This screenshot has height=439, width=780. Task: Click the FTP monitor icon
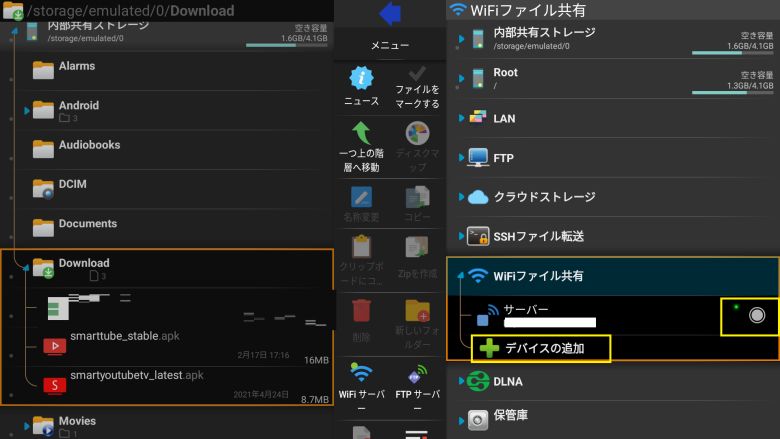[478, 157]
